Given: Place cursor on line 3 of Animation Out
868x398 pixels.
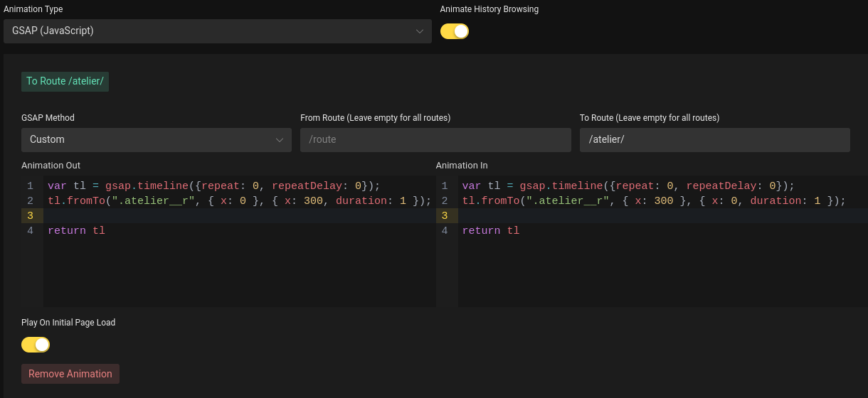Looking at the screenshot, I should pyautogui.click(x=240, y=216).
